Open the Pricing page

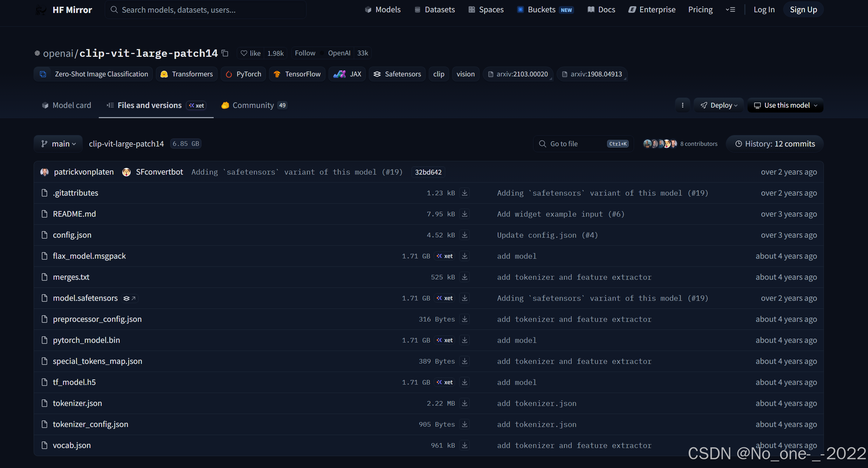[700, 10]
